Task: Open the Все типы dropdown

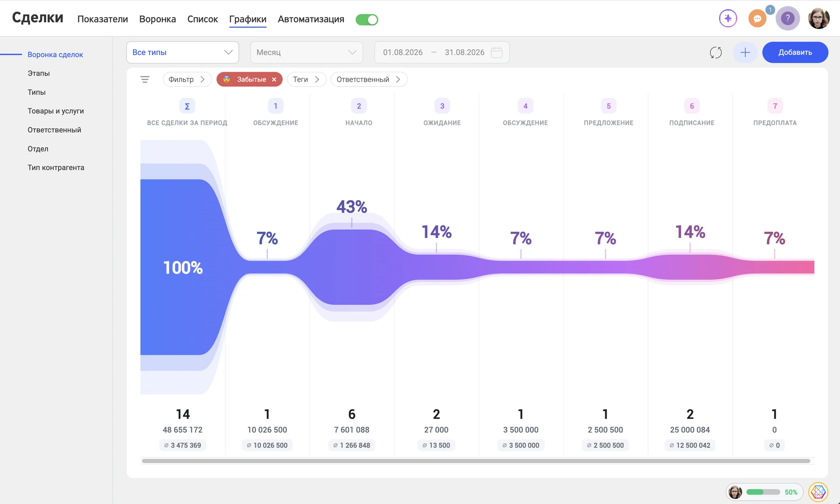Action: pyautogui.click(x=182, y=53)
